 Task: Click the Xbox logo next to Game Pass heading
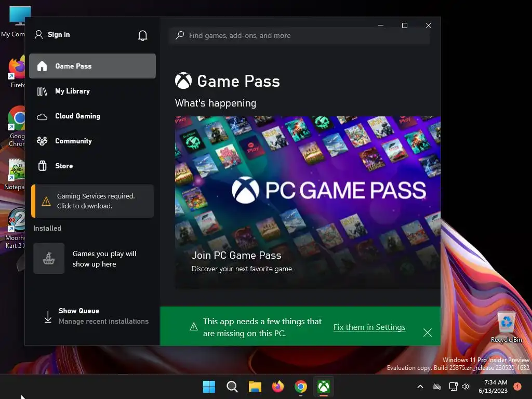[183, 81]
